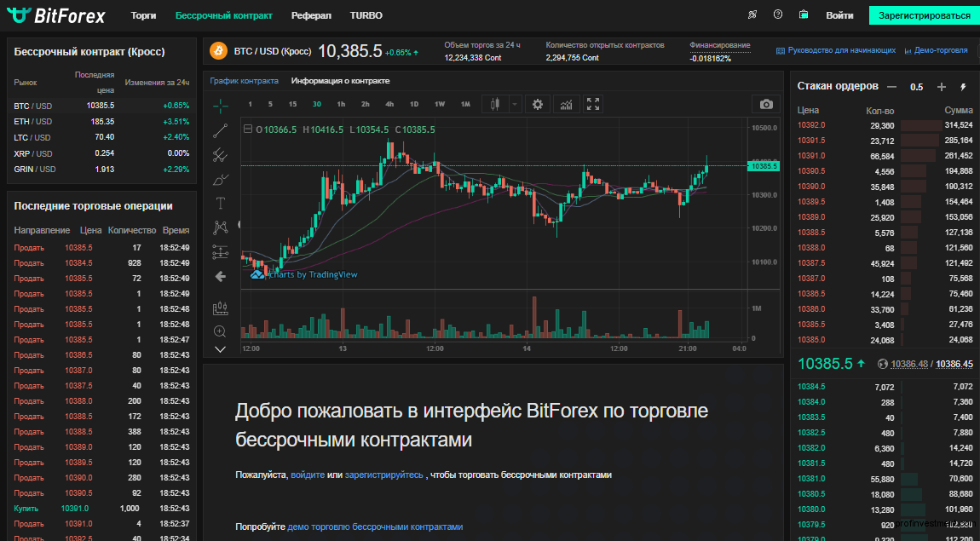980x541 pixels.
Task: Click the 10385.5 price tag on chart axis
Action: 764,166
